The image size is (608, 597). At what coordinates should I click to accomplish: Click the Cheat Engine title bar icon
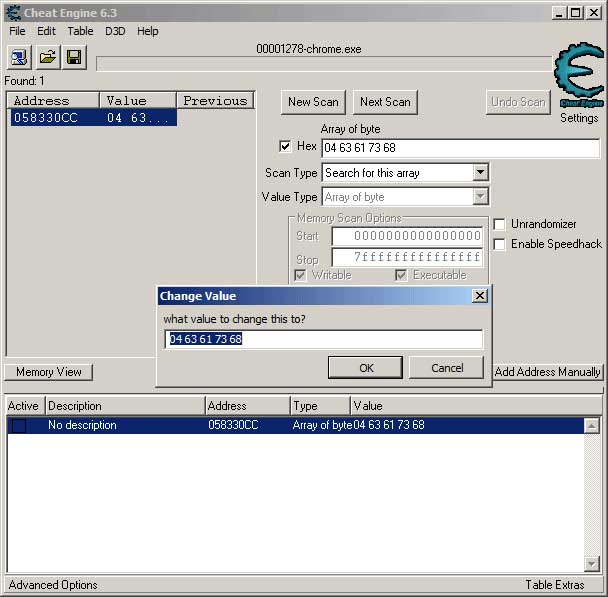14,13
